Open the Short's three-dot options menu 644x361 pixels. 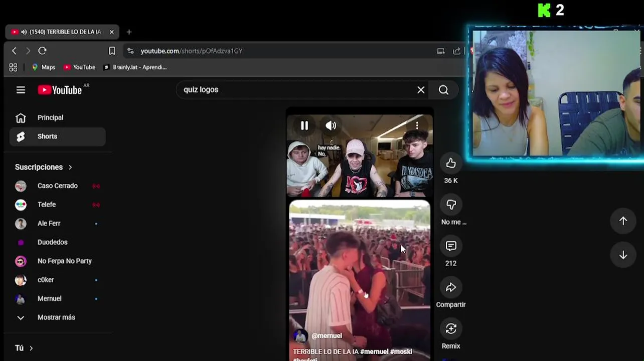(x=417, y=126)
